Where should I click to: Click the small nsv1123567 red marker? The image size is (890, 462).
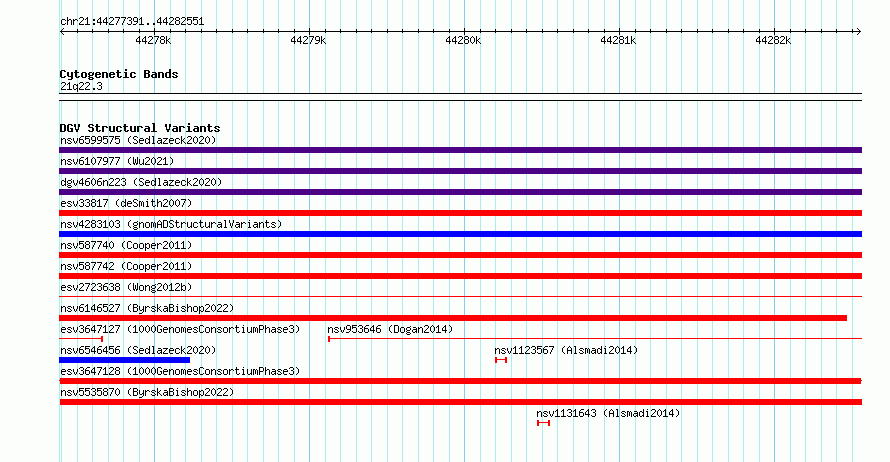501,360
